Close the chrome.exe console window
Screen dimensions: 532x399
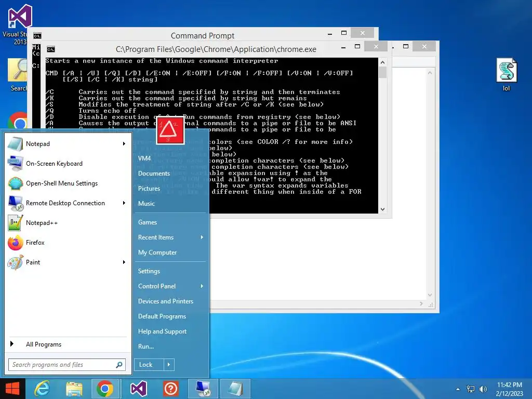click(x=376, y=46)
